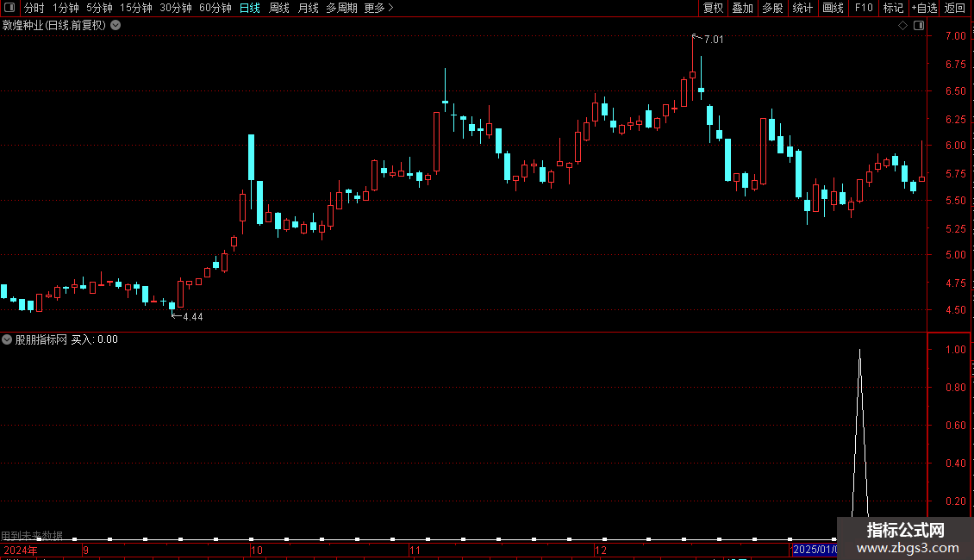Click the 4.44 low price label

tap(193, 317)
